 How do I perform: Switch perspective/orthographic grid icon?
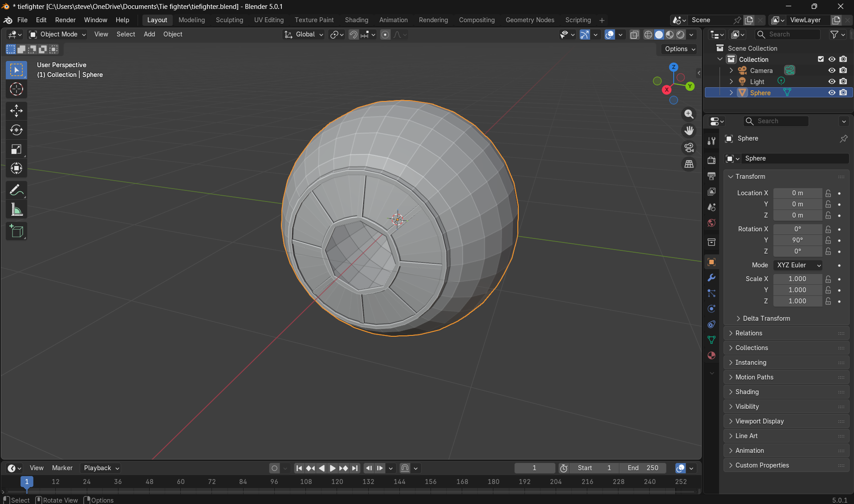(689, 164)
